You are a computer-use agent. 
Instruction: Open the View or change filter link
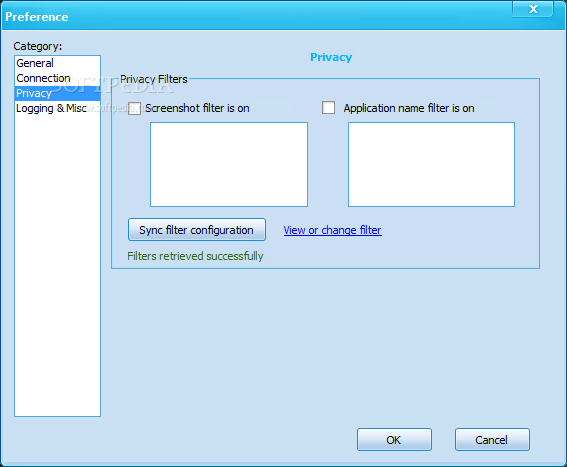[x=332, y=230]
